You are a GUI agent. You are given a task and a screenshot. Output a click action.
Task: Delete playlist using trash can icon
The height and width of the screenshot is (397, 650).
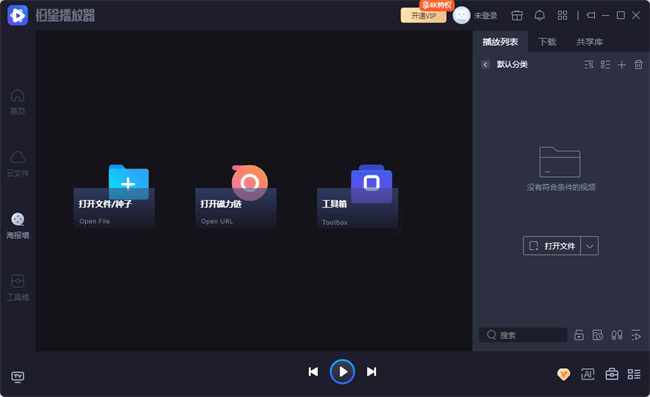(638, 65)
